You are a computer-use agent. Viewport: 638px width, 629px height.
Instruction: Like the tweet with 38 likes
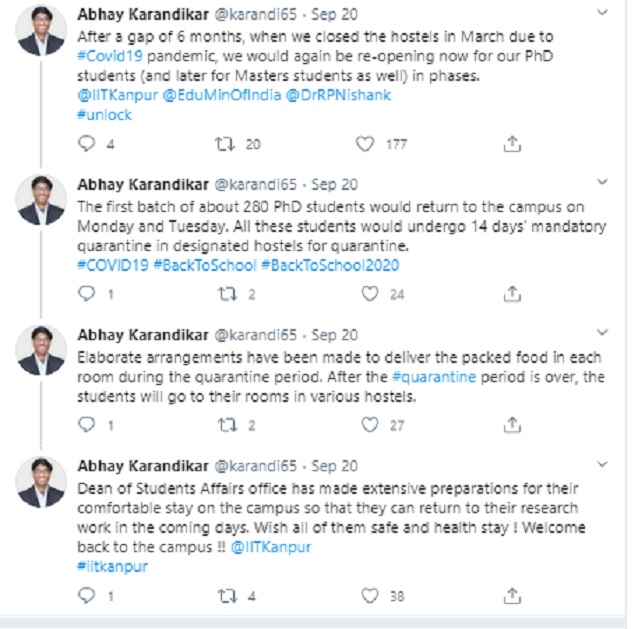tap(370, 596)
